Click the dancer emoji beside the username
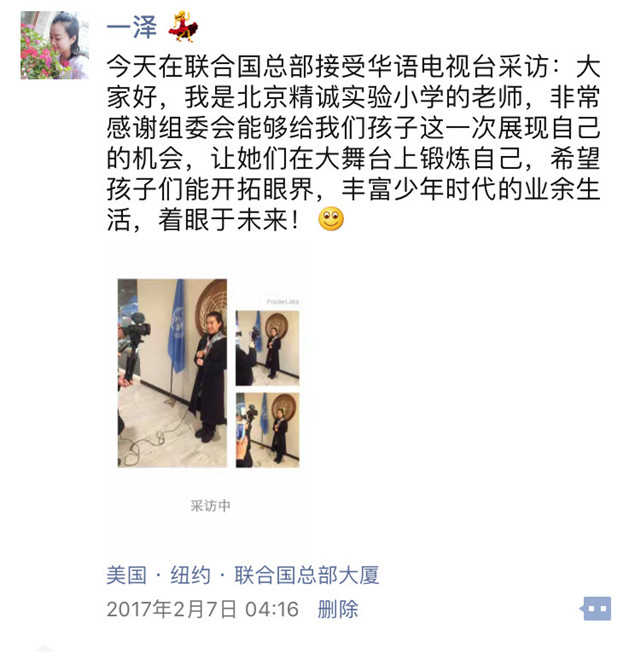640x652 pixels. coord(183,27)
